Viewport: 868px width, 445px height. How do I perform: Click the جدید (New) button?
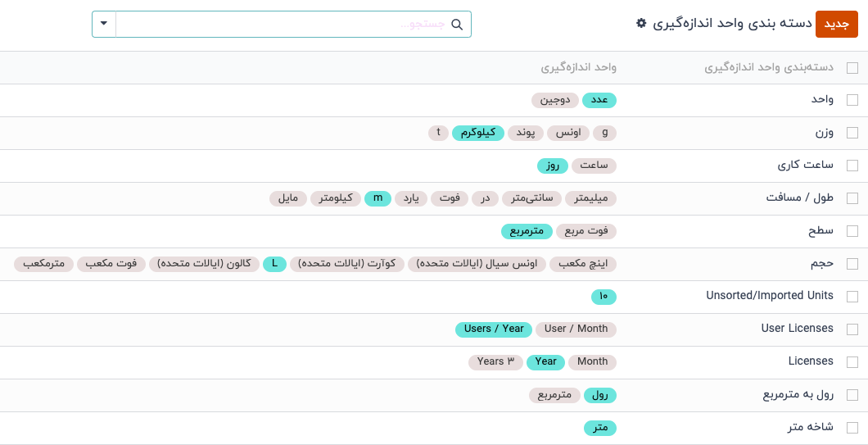tap(837, 25)
